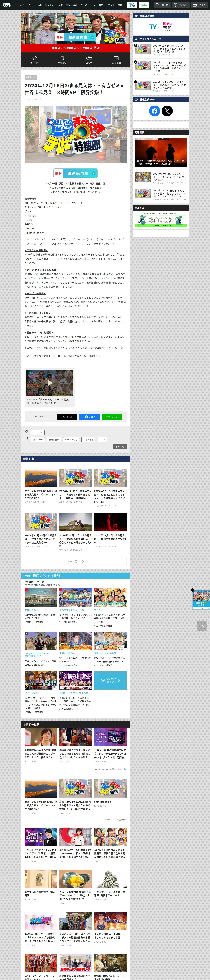
Task: Open the アニメ menu item
Action: point(88,5)
